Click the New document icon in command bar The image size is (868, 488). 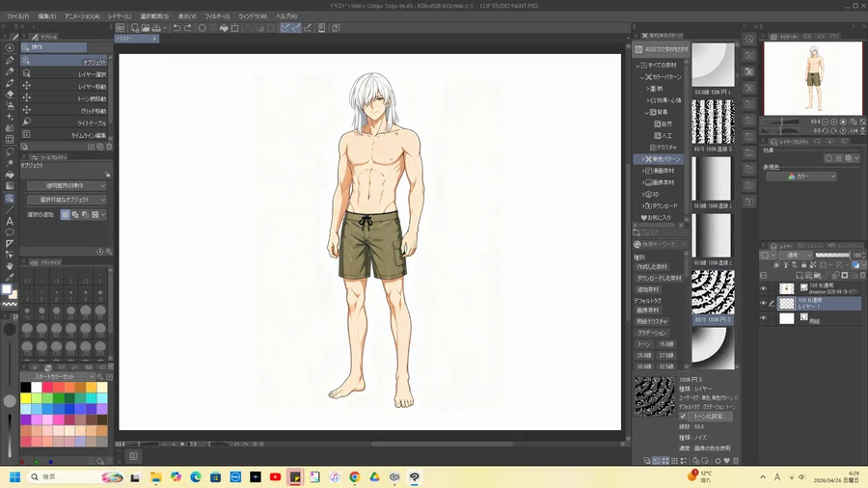click(x=135, y=28)
